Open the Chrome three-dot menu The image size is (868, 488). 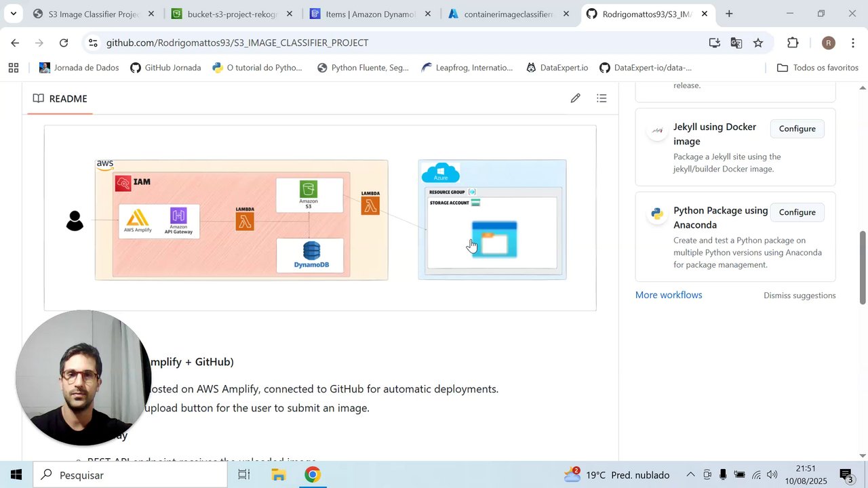853,43
